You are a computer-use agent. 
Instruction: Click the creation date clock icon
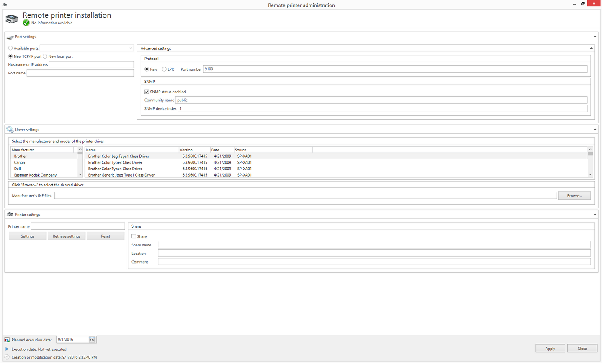click(x=7, y=357)
